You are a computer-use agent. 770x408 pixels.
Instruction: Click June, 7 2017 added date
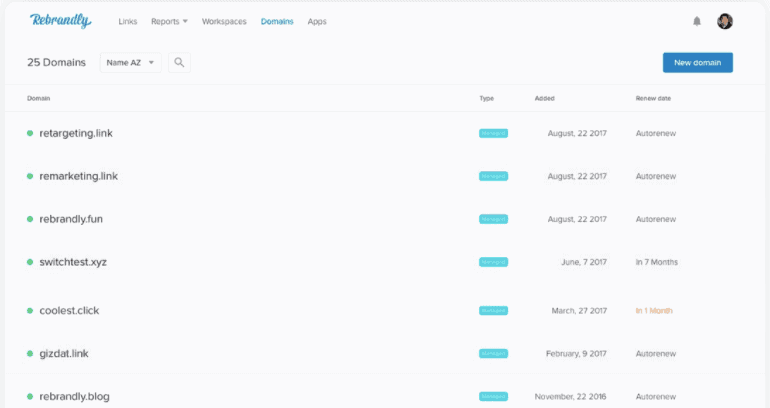tap(584, 262)
